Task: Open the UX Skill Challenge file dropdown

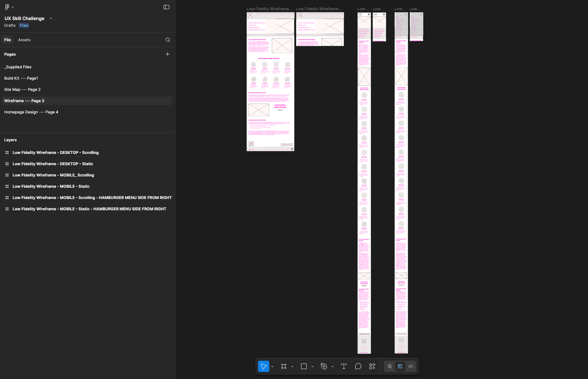Action: click(x=51, y=18)
